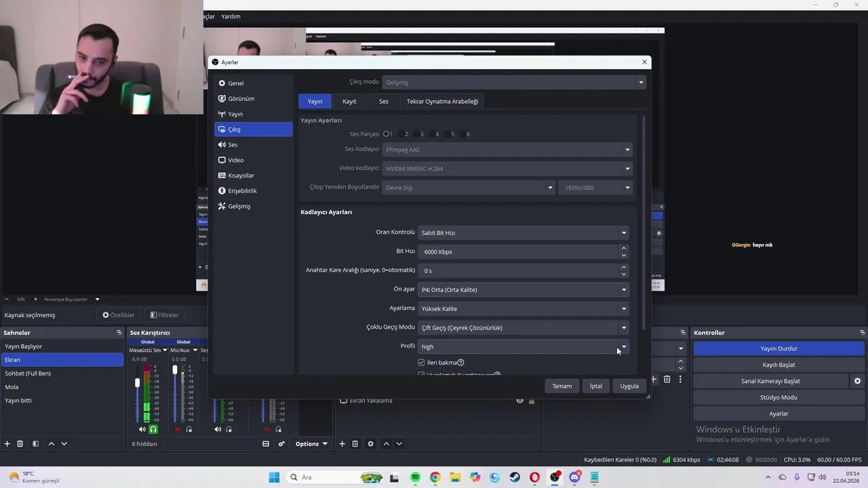Toggle the İleri bakma checkbox

tap(421, 363)
